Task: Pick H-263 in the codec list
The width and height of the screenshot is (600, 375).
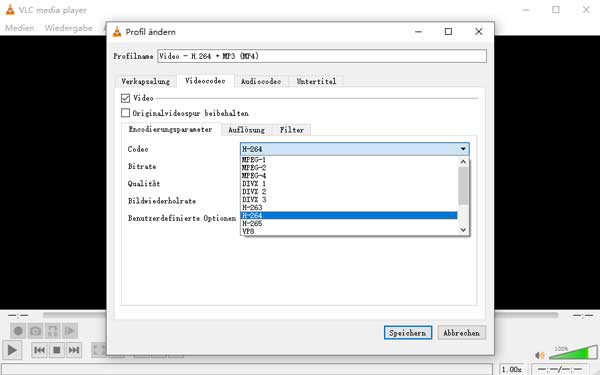Action: pos(349,208)
